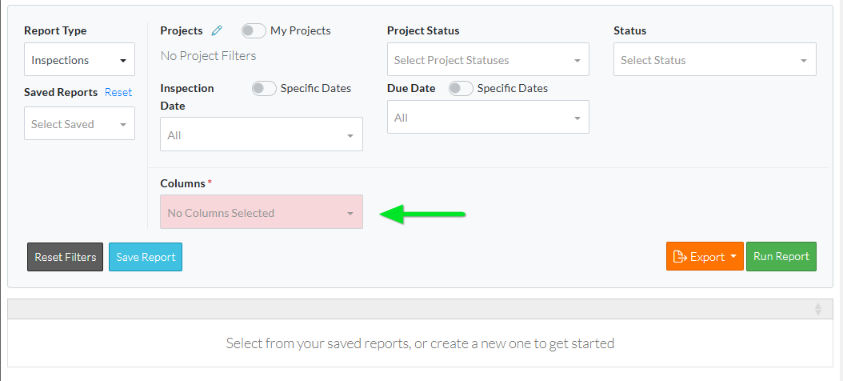This screenshot has height=381, width=843.
Task: Toggle Specific Dates for Inspection Date
Action: click(x=264, y=89)
